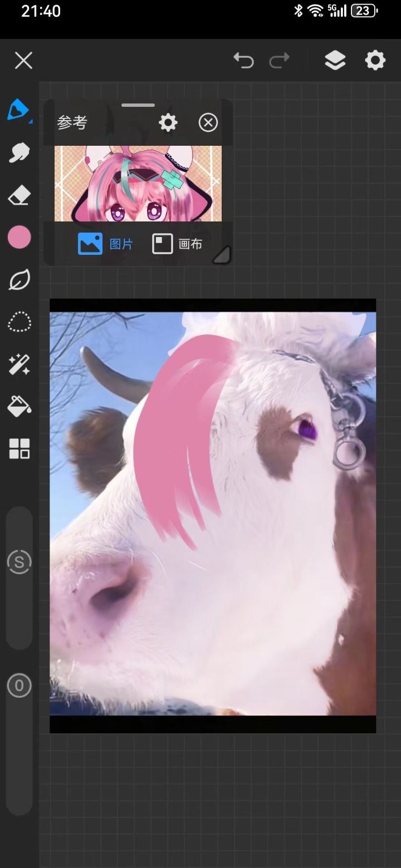Select the smudge finger tool
Viewport: 401px width, 868px height.
click(19, 152)
